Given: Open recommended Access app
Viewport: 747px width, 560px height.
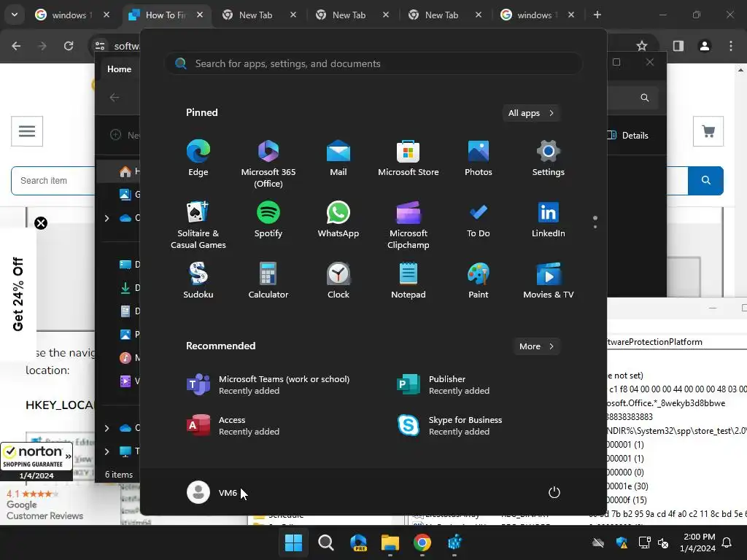Looking at the screenshot, I should (233, 426).
